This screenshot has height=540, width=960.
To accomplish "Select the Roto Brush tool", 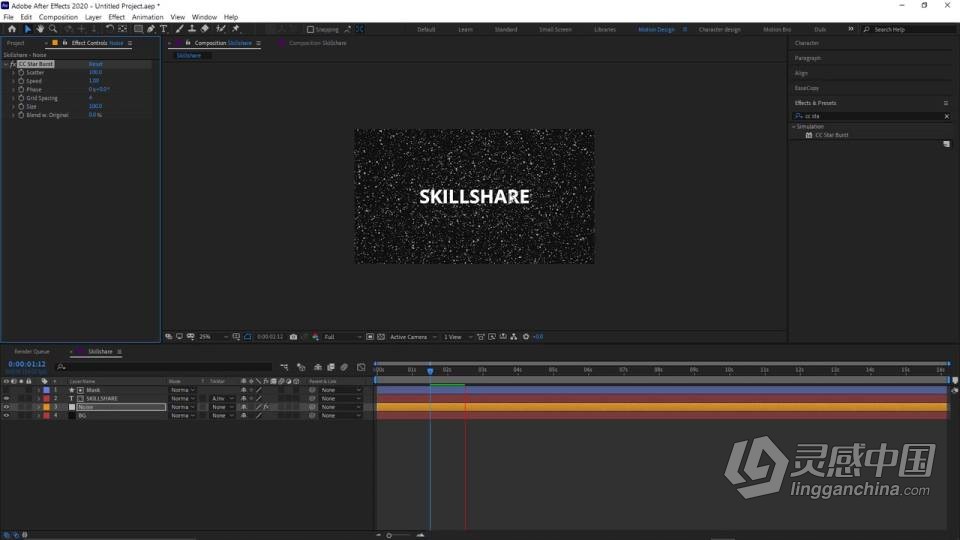I will coord(220,29).
